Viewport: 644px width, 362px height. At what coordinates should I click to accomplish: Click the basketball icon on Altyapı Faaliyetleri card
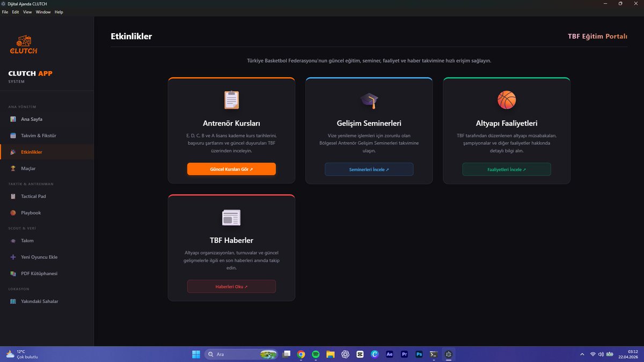click(506, 100)
